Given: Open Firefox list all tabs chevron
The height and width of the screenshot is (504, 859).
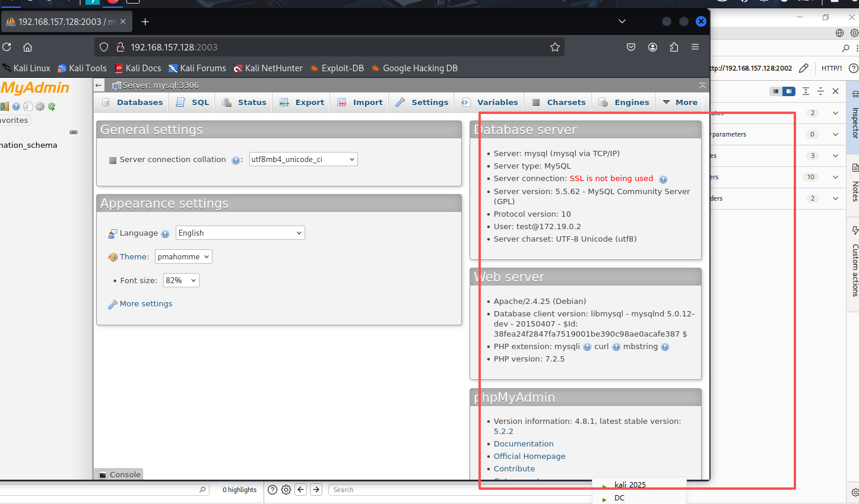Looking at the screenshot, I should click(x=622, y=21).
